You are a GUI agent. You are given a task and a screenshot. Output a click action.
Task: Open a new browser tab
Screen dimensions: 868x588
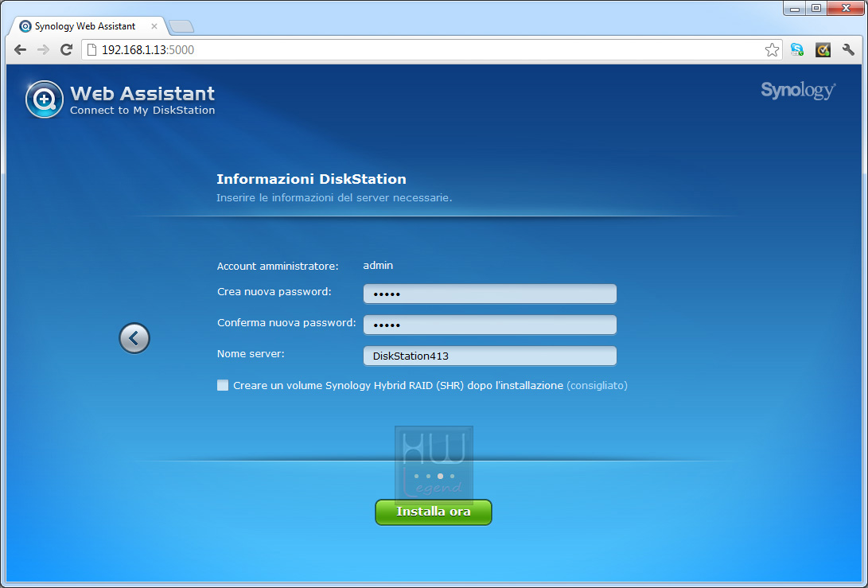[181, 26]
